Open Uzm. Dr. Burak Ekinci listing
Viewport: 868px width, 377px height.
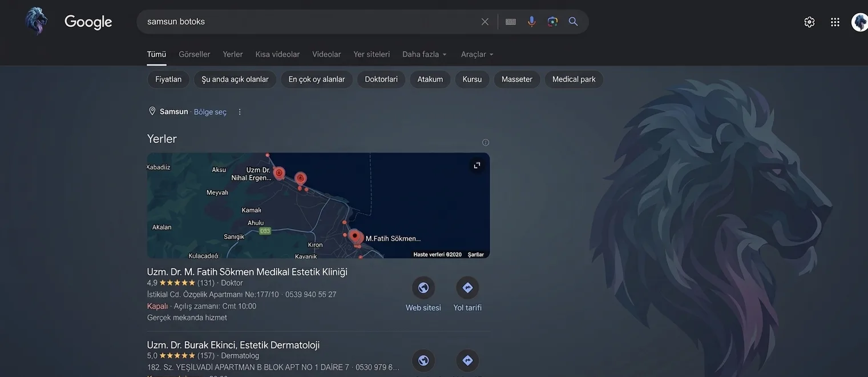(233, 345)
